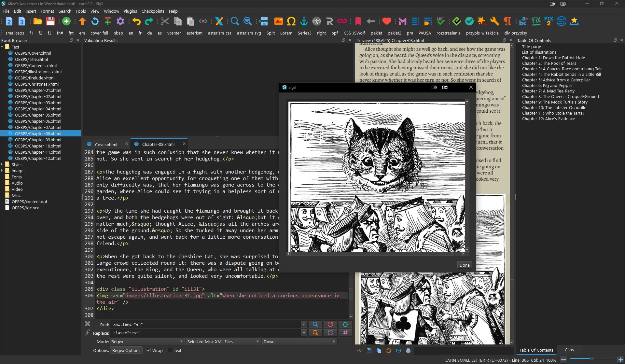Click the scissors Cut icon
This screenshot has height=364, width=625.
165,21
